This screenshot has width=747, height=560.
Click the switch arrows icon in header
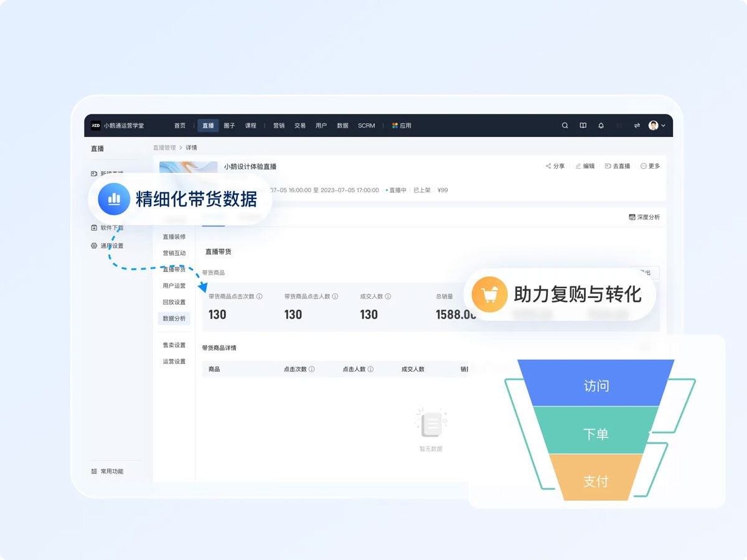tap(637, 125)
